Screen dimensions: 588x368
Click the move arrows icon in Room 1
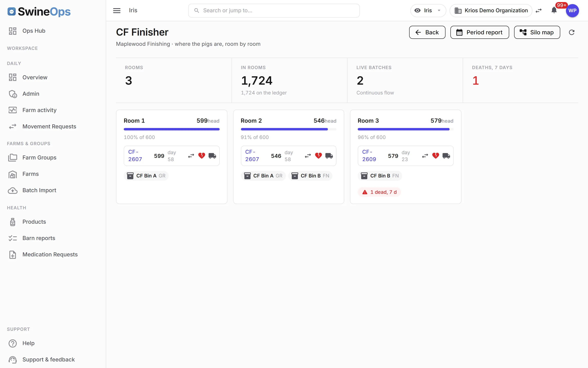[x=191, y=156]
